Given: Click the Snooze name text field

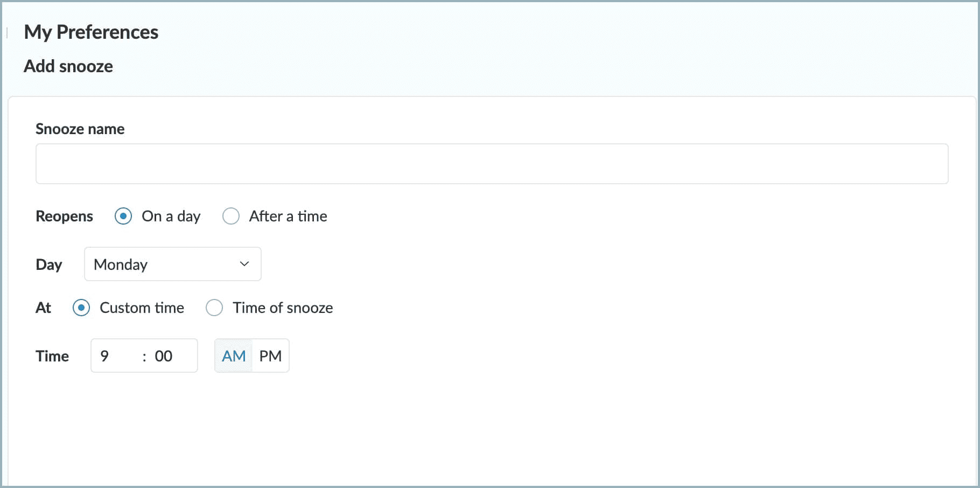Looking at the screenshot, I should [x=491, y=164].
